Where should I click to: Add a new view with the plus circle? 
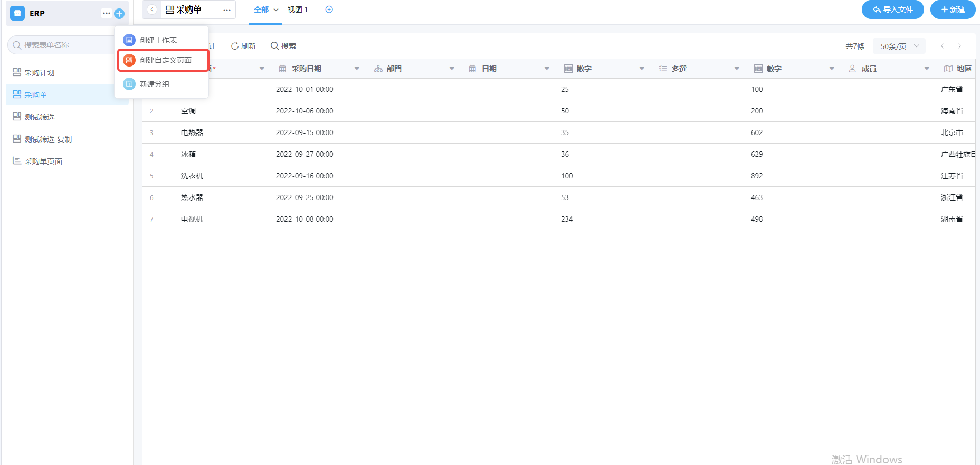coord(329,10)
